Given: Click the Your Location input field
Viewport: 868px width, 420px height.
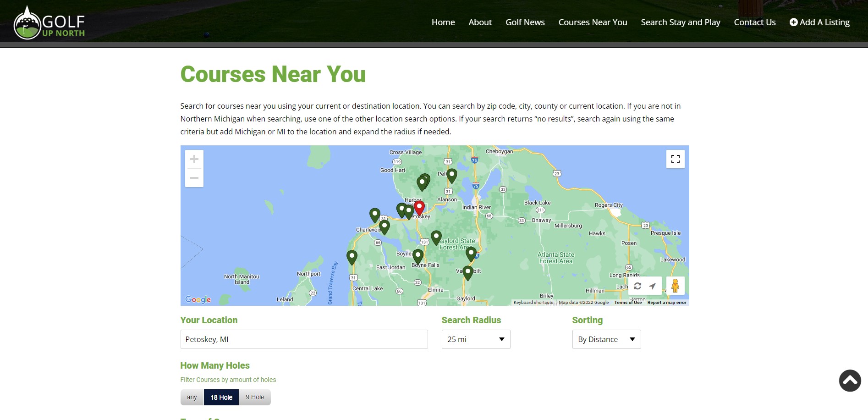Looking at the screenshot, I should click(x=304, y=339).
